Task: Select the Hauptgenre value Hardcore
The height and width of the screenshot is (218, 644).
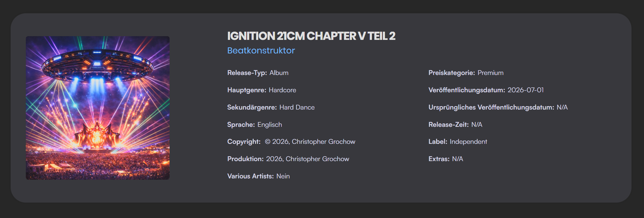Action: (x=282, y=90)
